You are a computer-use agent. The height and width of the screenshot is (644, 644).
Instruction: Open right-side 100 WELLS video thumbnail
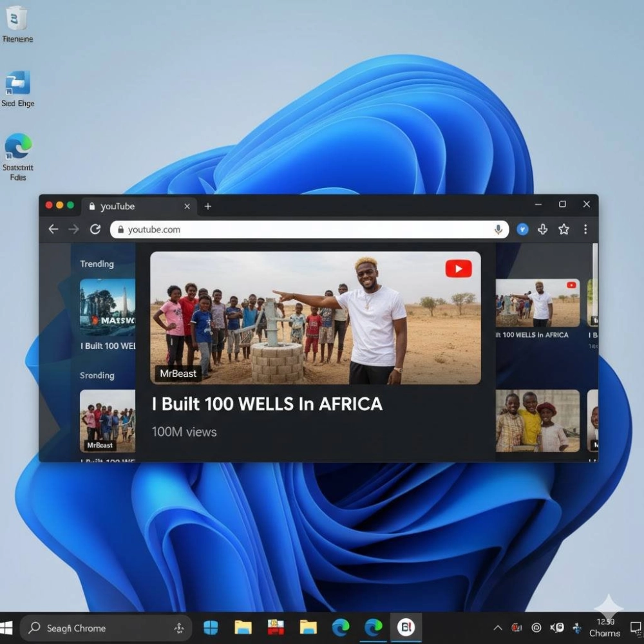[537, 302]
